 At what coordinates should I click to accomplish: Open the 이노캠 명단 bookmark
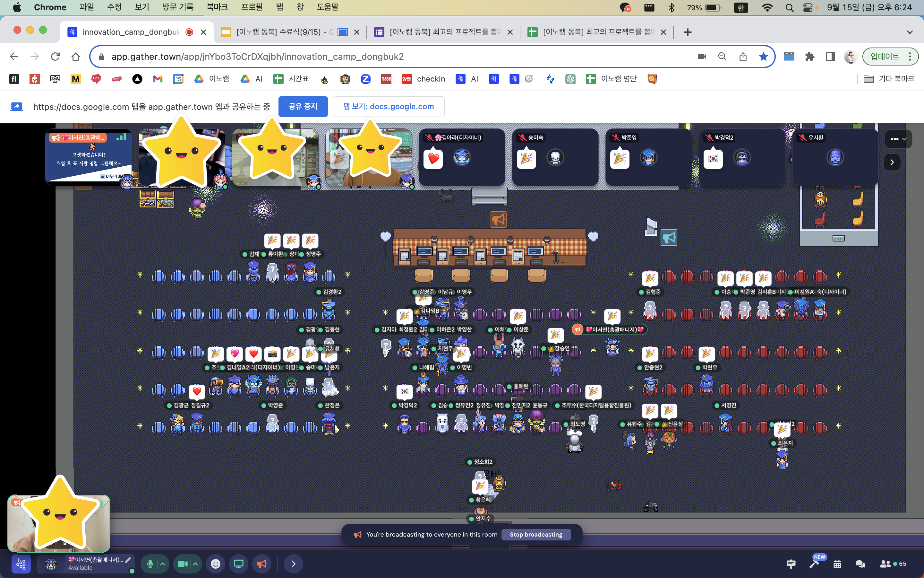[x=612, y=79]
